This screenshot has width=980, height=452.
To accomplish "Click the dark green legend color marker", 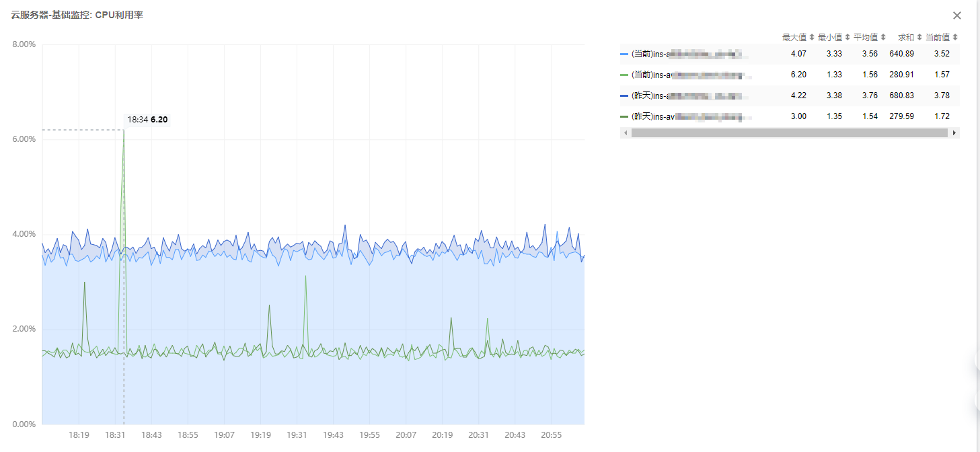I will [x=624, y=116].
